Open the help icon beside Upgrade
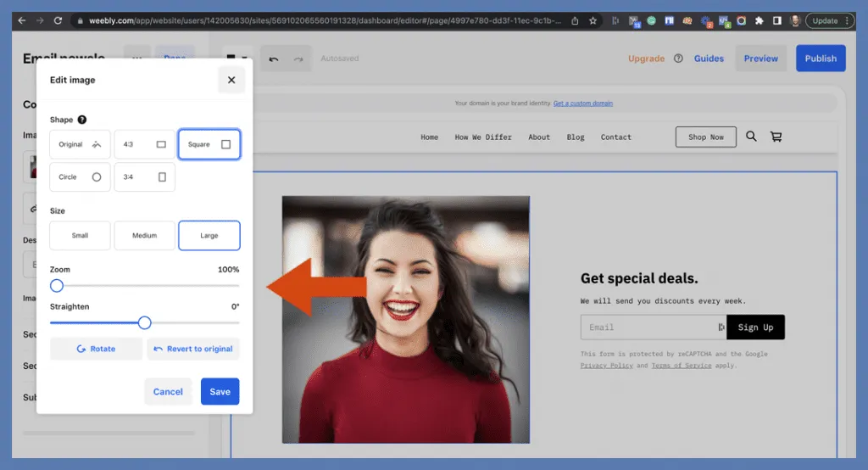 coord(678,59)
